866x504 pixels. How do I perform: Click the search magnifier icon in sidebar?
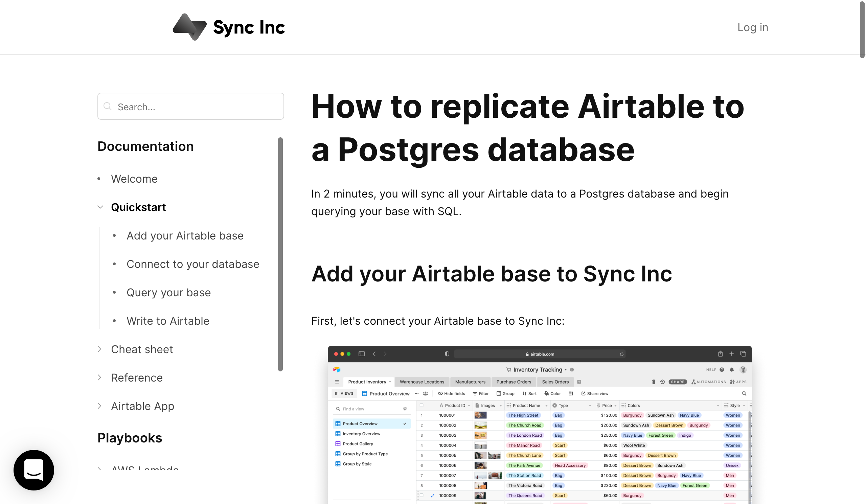[108, 107]
